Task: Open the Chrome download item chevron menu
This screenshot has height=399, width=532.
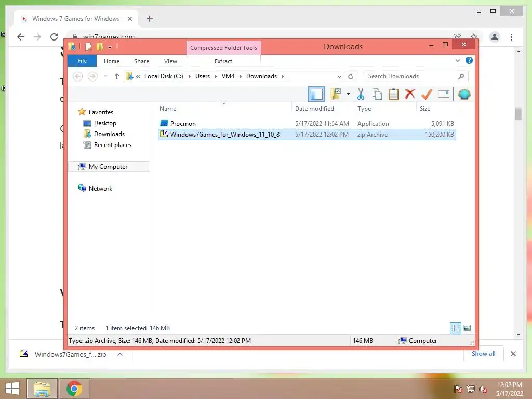Action: tap(120, 354)
